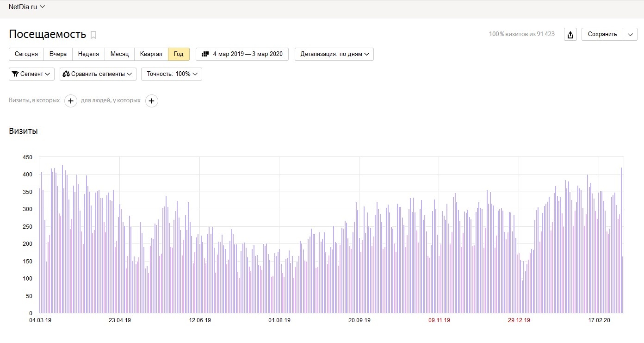Click the 09.11.19 date label on axis
The height and width of the screenshot is (343, 644).
[439, 320]
